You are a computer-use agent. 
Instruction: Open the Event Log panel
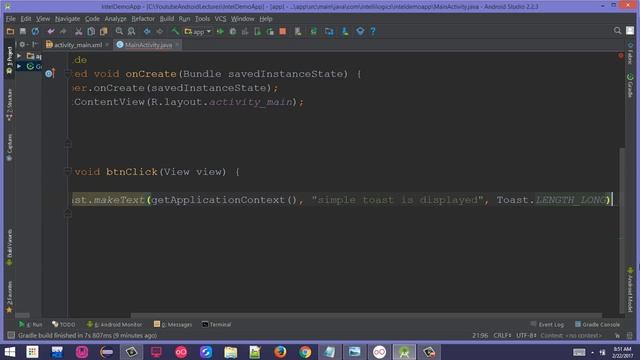547,324
